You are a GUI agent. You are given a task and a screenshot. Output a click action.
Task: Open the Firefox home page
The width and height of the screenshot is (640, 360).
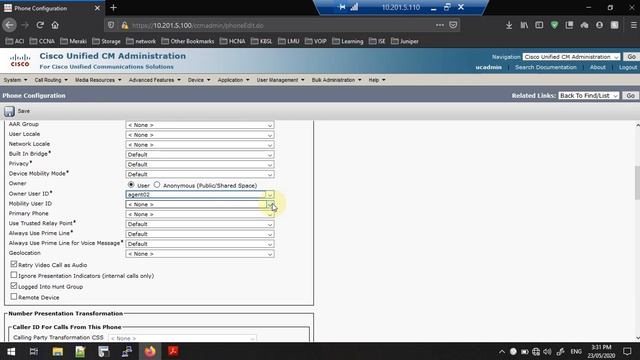point(55,25)
